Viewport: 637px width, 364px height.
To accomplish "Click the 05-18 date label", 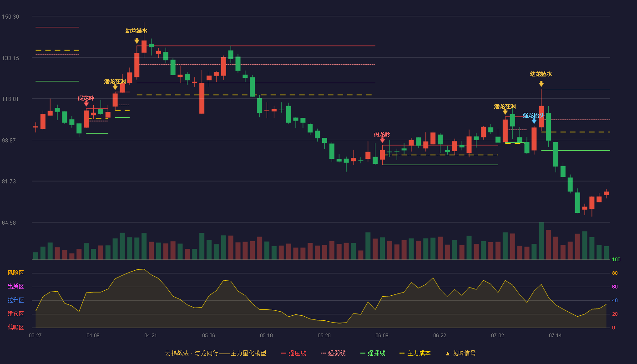I will tap(266, 335).
